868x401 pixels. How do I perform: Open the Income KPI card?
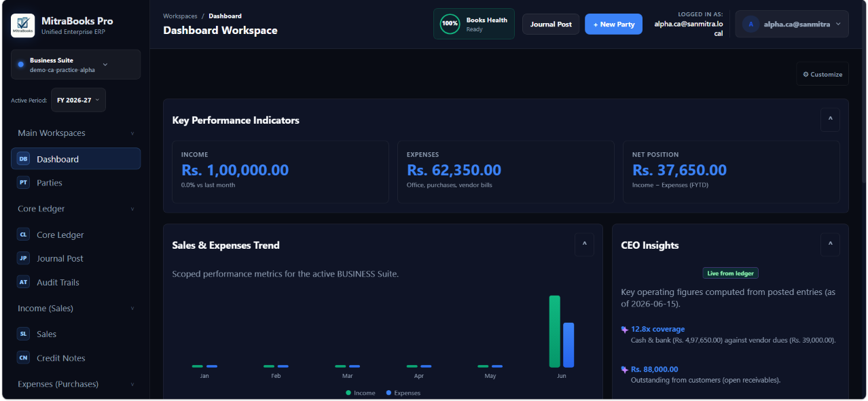pos(281,172)
